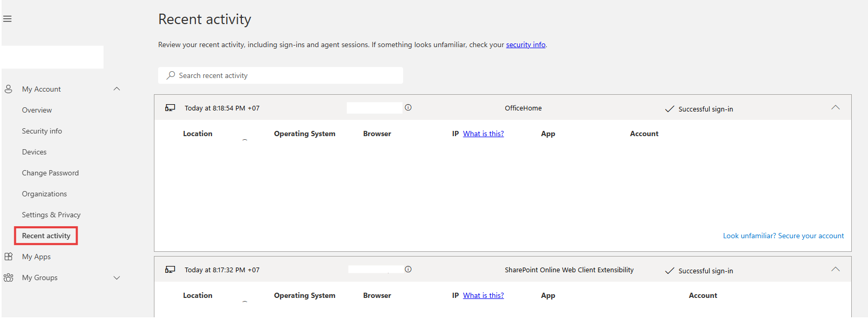Click the My Apps grid icon
This screenshot has height=322, width=868.
pos(8,257)
